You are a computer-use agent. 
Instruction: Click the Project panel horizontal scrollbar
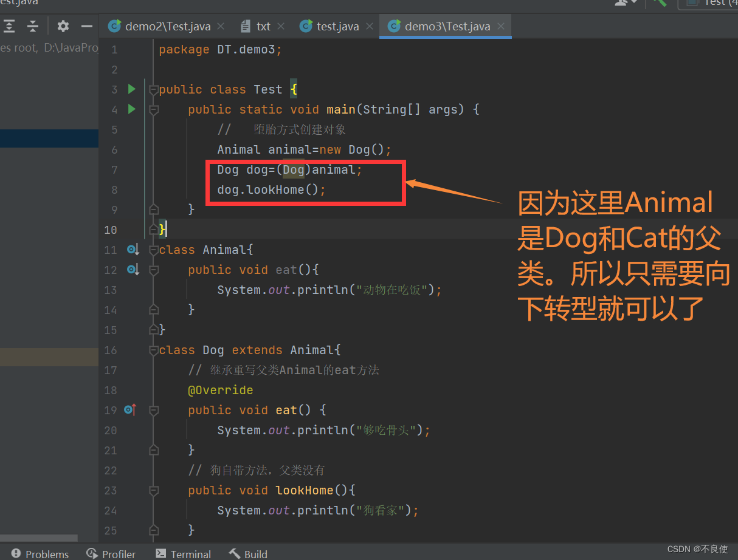39,538
